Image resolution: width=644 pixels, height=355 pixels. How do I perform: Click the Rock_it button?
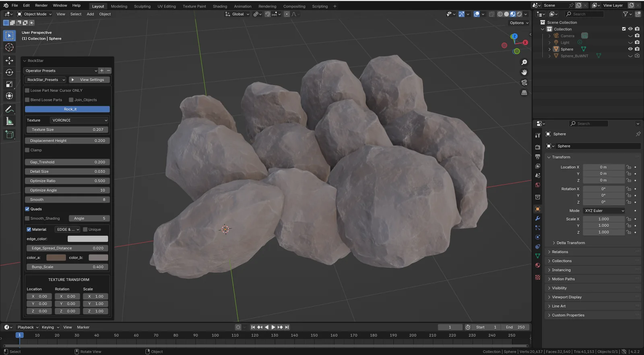(x=67, y=109)
